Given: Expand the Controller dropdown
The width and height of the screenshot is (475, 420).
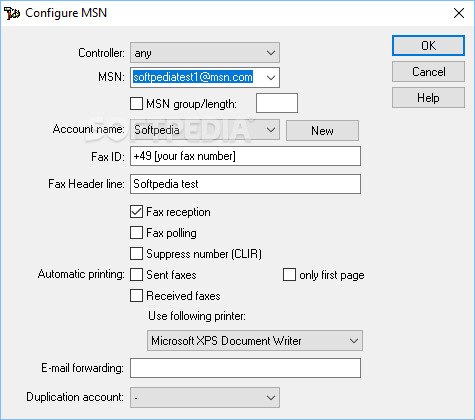Looking at the screenshot, I should 205,52.
